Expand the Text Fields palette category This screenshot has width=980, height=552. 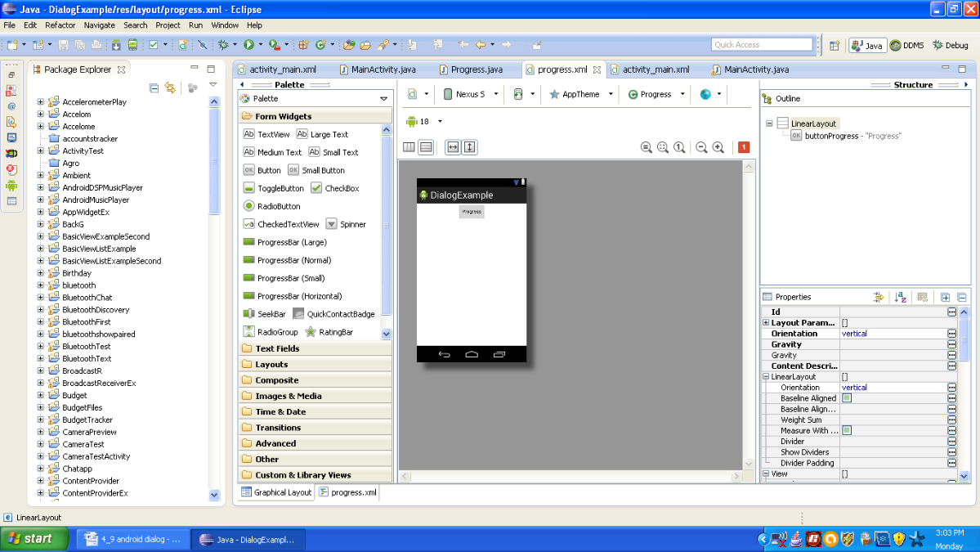point(315,348)
